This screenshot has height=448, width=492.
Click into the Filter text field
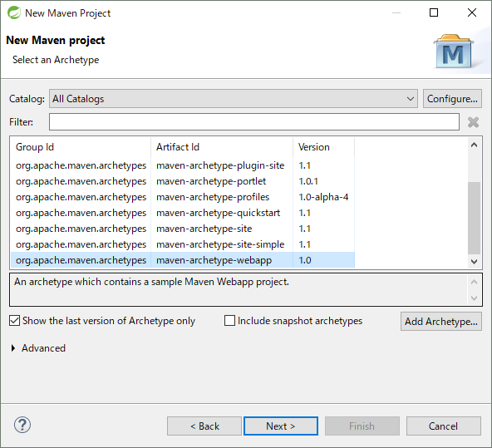pyautogui.click(x=254, y=122)
